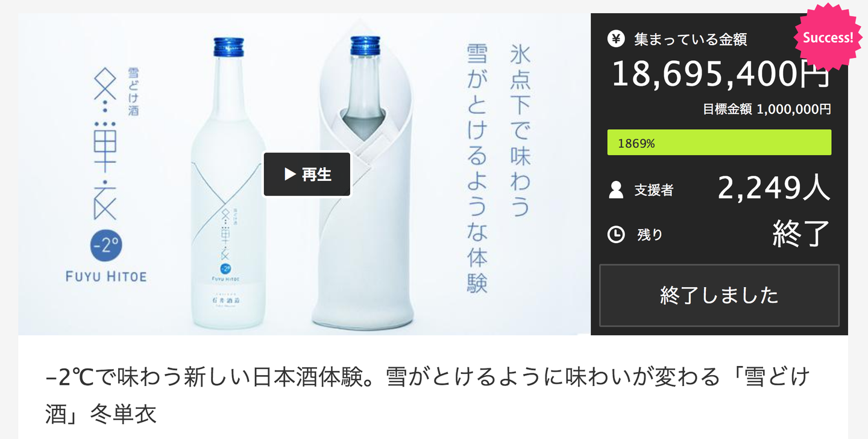Image resolution: width=868 pixels, height=439 pixels.
Task: Click the yen icon beside 集まっている金額
Action: 616,39
